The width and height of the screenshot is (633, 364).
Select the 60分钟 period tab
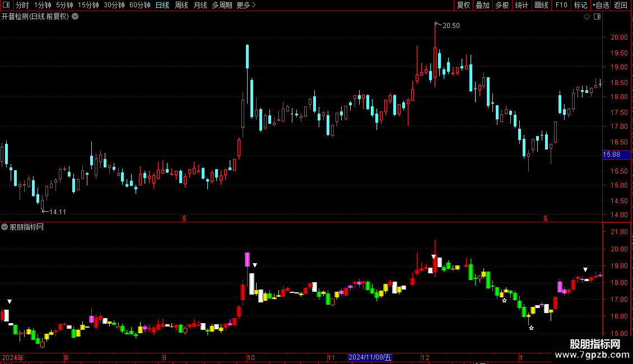tap(140, 5)
